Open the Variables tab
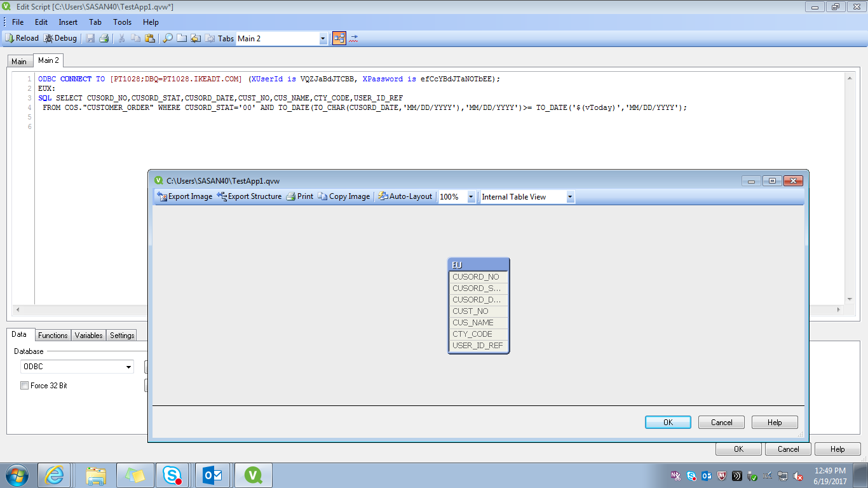 point(89,335)
